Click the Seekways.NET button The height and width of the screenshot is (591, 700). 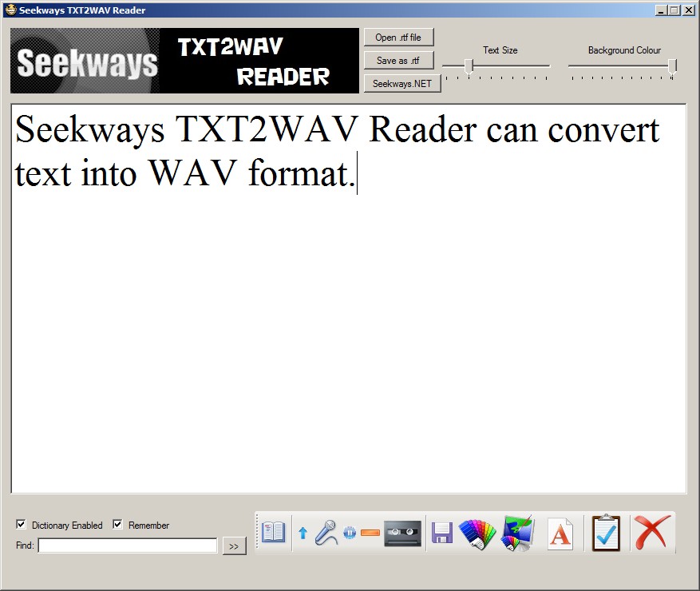pyautogui.click(x=402, y=84)
